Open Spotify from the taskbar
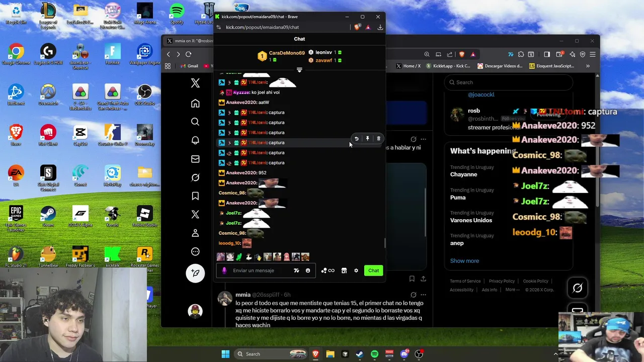This screenshot has width=644, height=362. (374, 354)
